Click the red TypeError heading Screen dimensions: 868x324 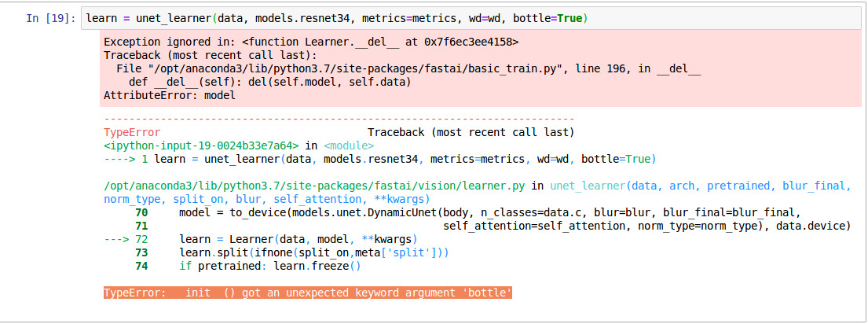click(131, 132)
